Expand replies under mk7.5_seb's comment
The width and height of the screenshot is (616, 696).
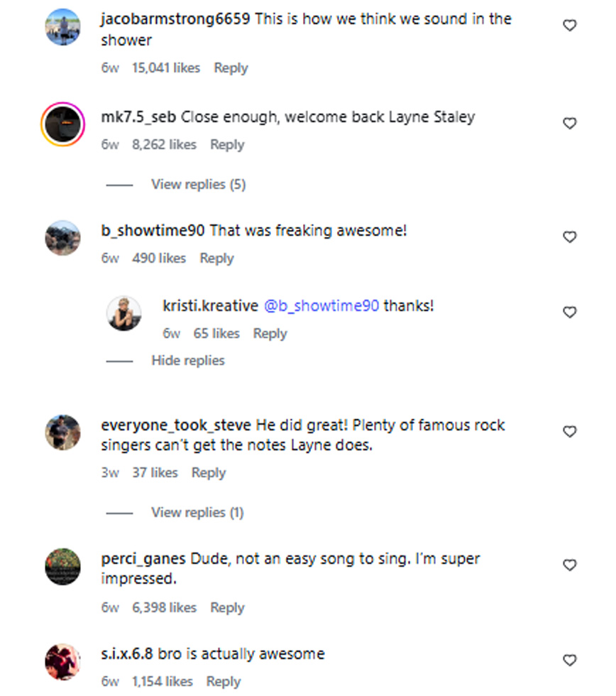click(x=198, y=184)
